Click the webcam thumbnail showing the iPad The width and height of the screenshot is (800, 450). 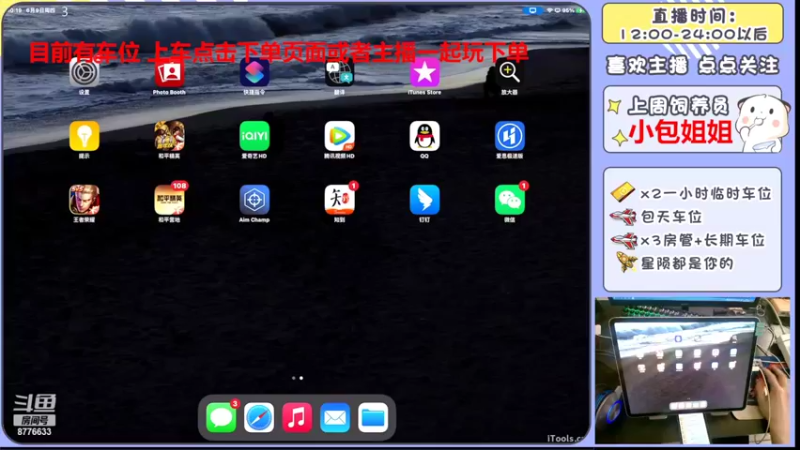click(x=692, y=370)
